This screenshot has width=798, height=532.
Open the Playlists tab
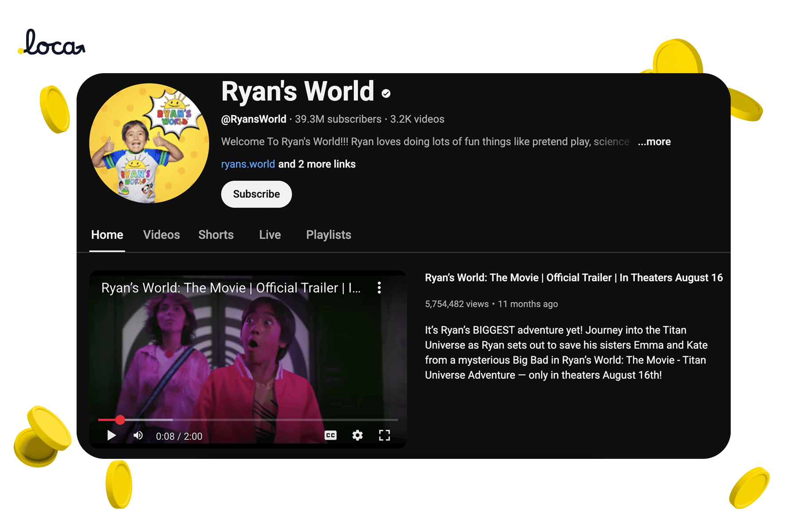329,235
